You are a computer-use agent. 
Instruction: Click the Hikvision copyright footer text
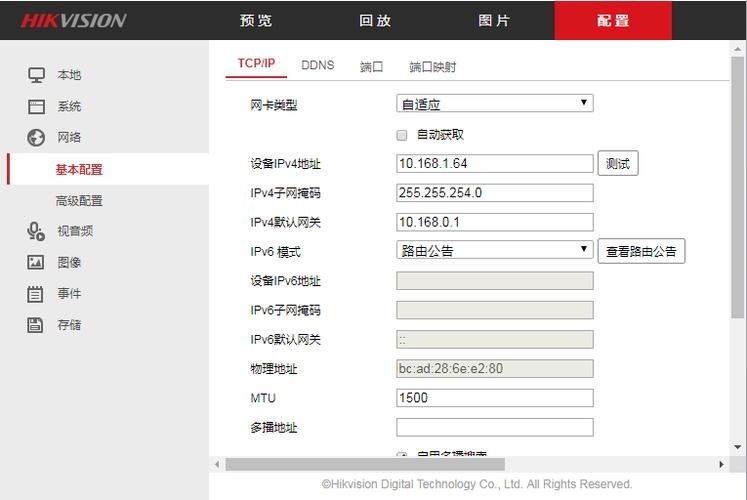coord(477,484)
